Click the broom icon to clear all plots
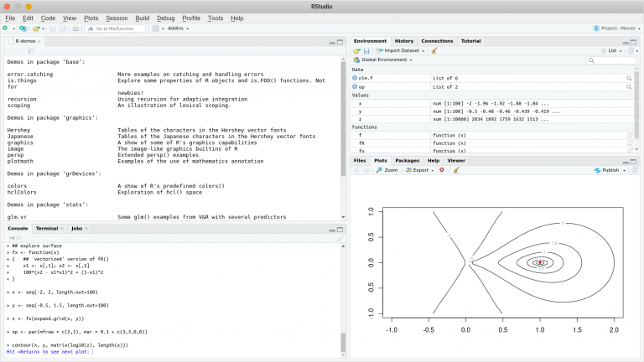The height and width of the screenshot is (362, 644). tap(456, 170)
